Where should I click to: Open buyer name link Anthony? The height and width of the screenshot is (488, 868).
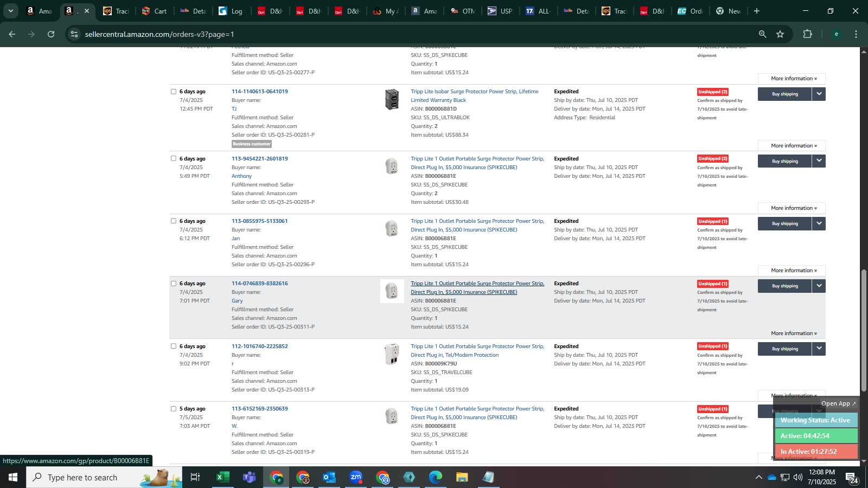pos(241,176)
